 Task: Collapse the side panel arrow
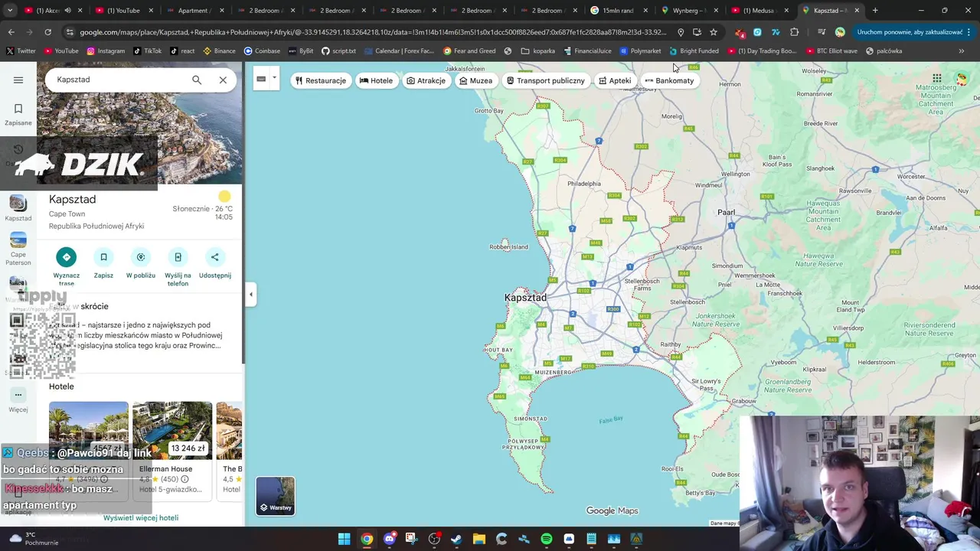click(x=250, y=294)
